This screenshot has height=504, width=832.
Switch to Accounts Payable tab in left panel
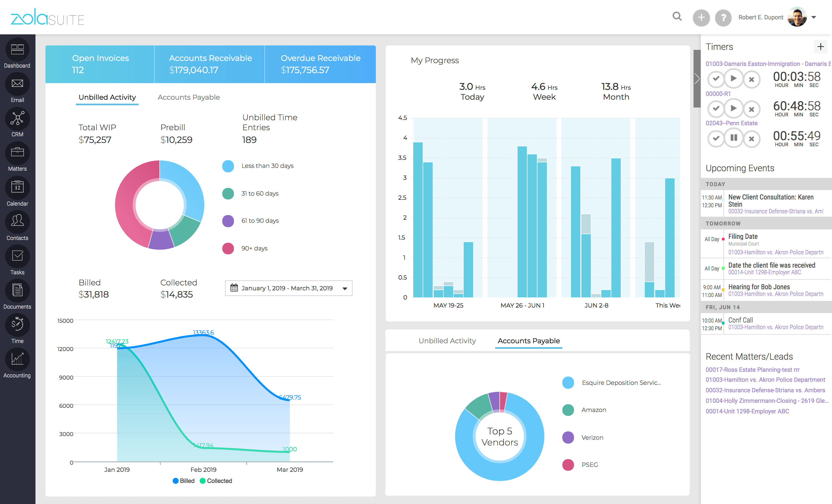(188, 97)
